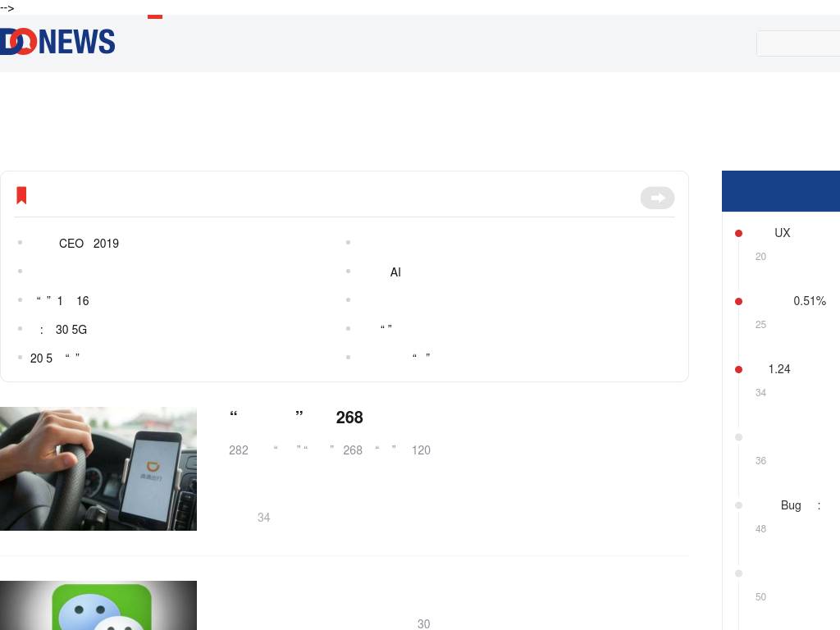Click the red dot beside 0.51% item

click(738, 301)
